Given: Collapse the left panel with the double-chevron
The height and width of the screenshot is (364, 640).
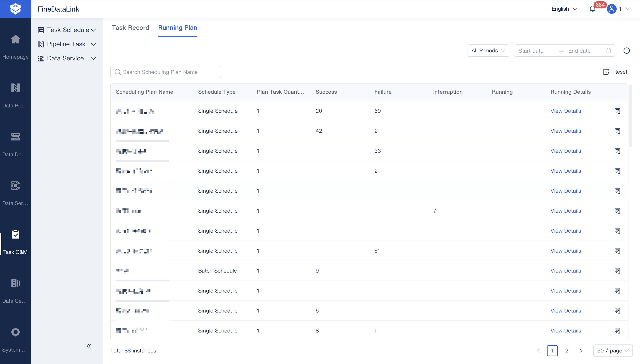Looking at the screenshot, I should click(x=89, y=346).
